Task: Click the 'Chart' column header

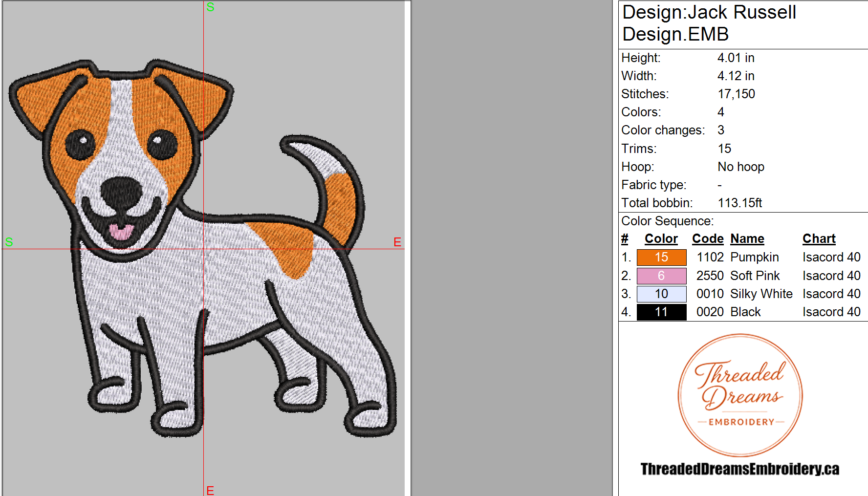Action: [x=819, y=238]
